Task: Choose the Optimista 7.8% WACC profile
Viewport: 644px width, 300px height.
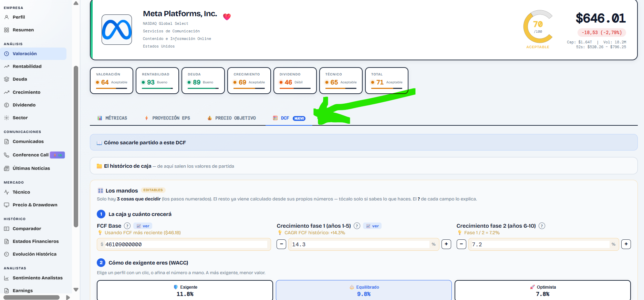Action: point(543,290)
